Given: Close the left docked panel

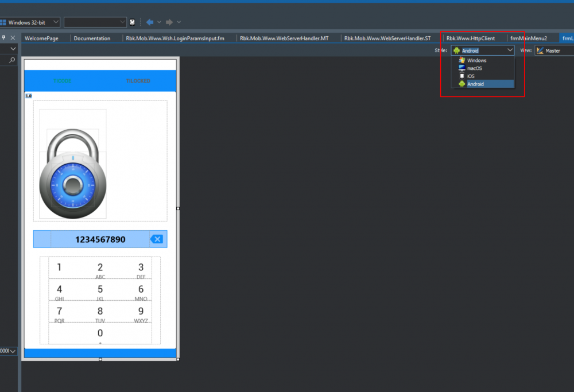Looking at the screenshot, I should click(13, 38).
